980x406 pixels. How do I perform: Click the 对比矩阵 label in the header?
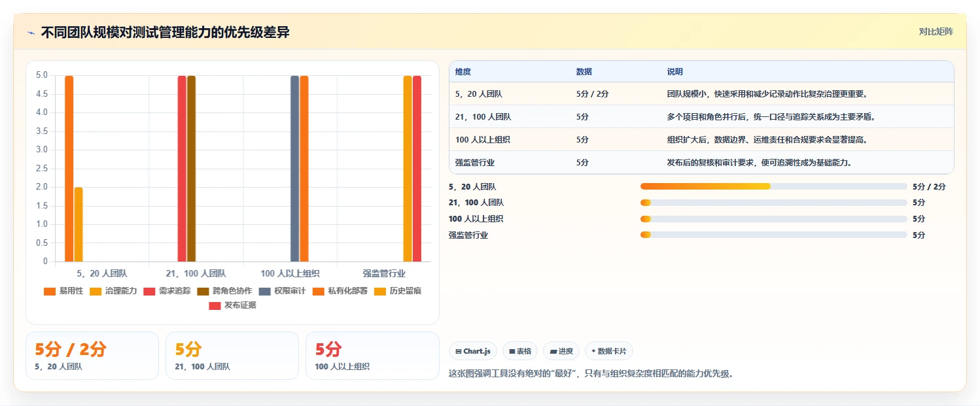pos(936,31)
